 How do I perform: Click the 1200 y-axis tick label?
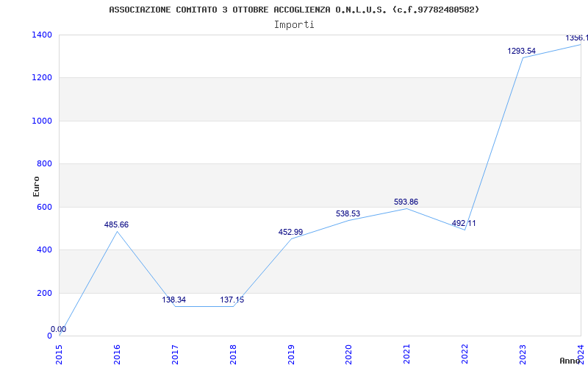tap(42, 78)
